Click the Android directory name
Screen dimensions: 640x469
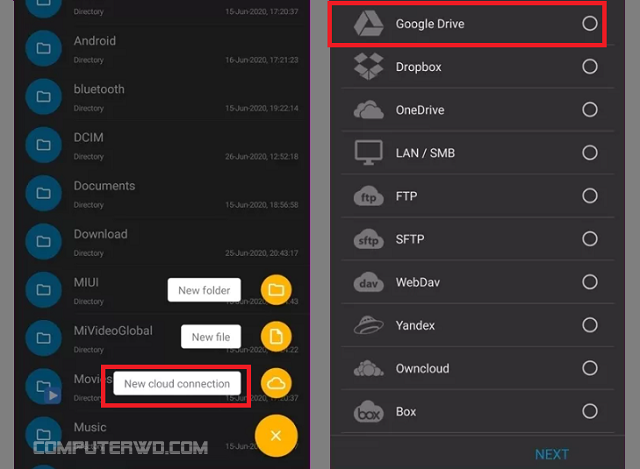pos(95,41)
